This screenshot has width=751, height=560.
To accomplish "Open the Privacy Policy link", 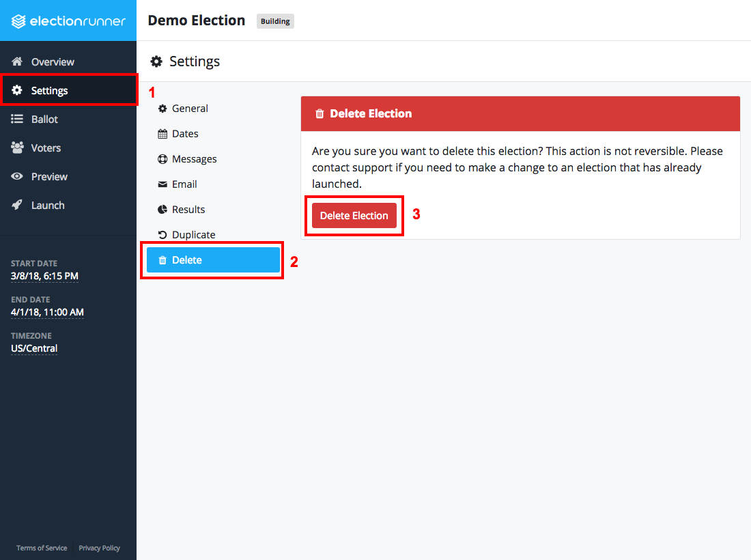I will 99,547.
